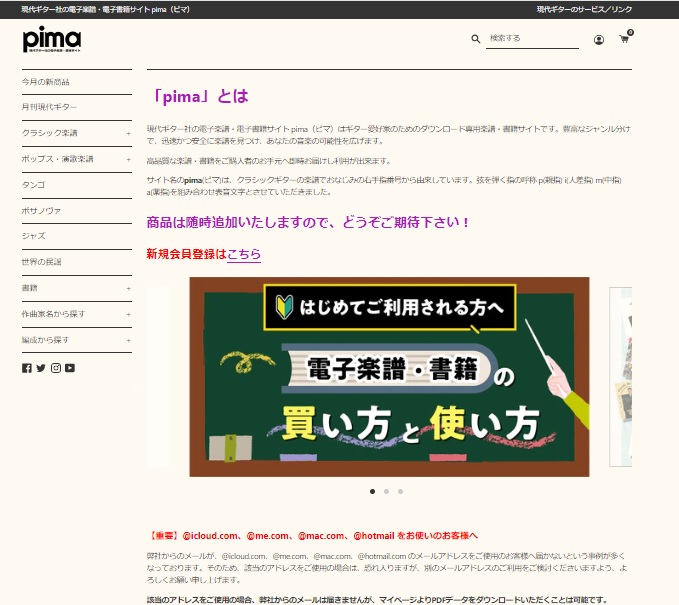The width and height of the screenshot is (679, 605).
Task: Click the search magnifier icon
Action: tap(475, 39)
